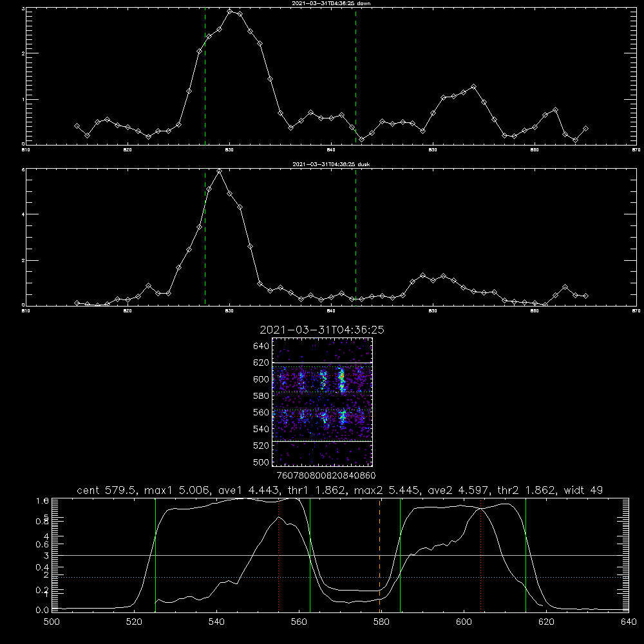Click the red dotted line near 555
Image resolution: width=644 pixels, height=644 pixels.
[278, 555]
